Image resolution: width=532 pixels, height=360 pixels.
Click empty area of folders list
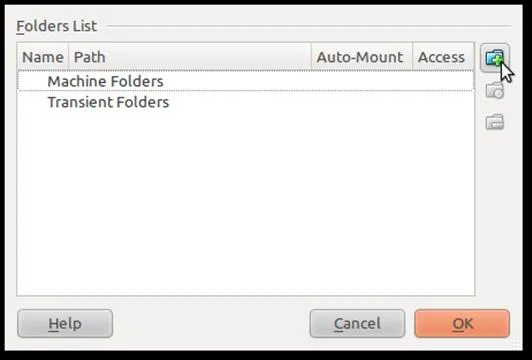point(246,204)
